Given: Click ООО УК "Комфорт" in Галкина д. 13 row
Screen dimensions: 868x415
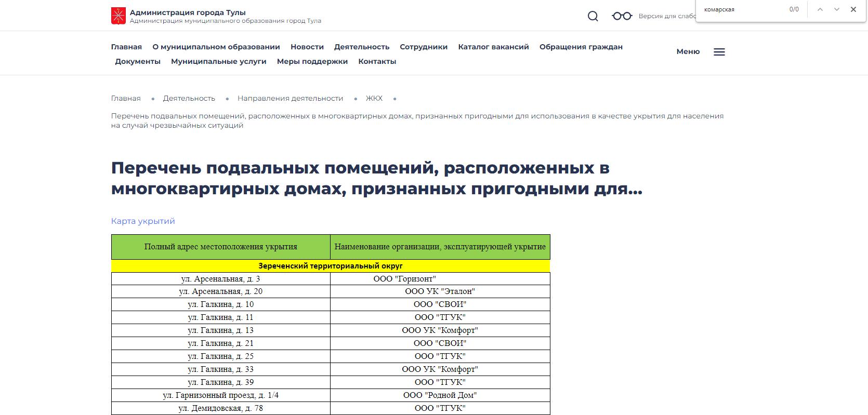Looking at the screenshot, I should coord(440,330).
